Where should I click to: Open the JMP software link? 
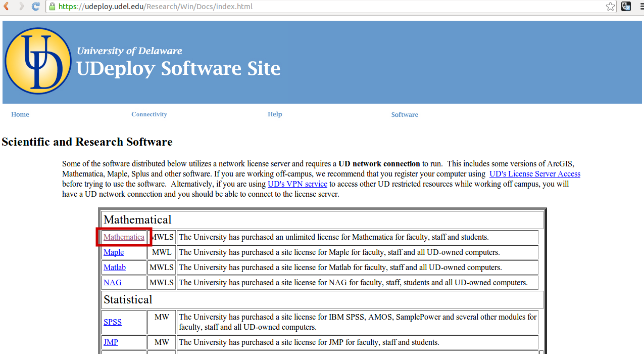111,342
